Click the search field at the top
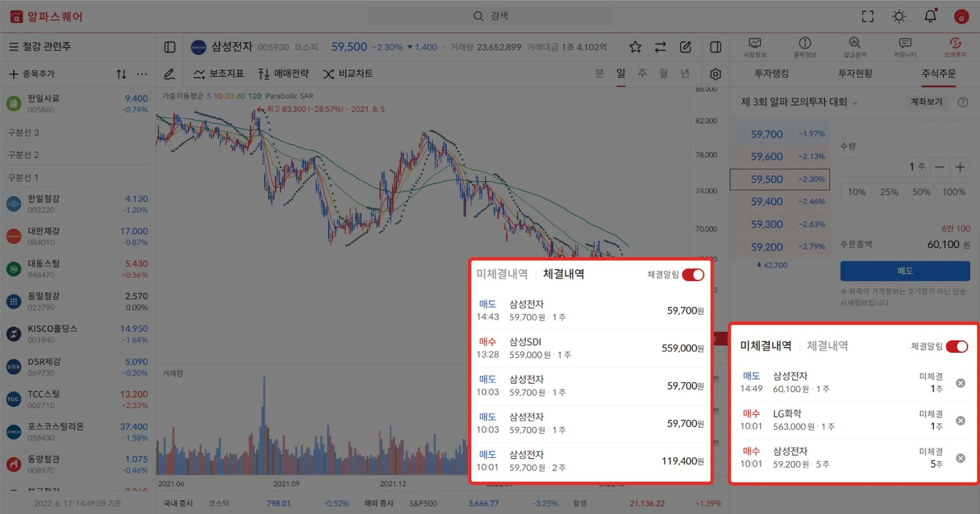 (x=490, y=16)
